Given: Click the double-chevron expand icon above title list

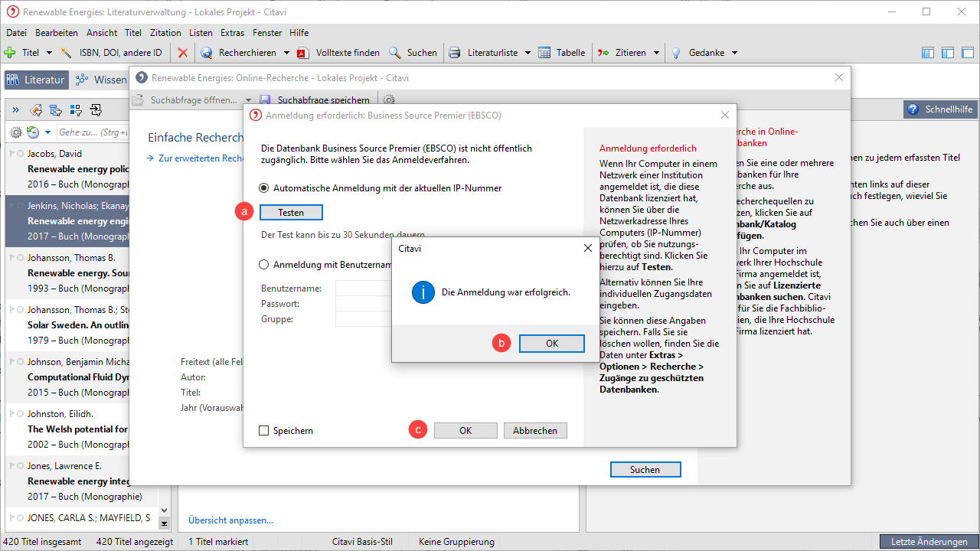Looking at the screenshot, I should tap(15, 109).
